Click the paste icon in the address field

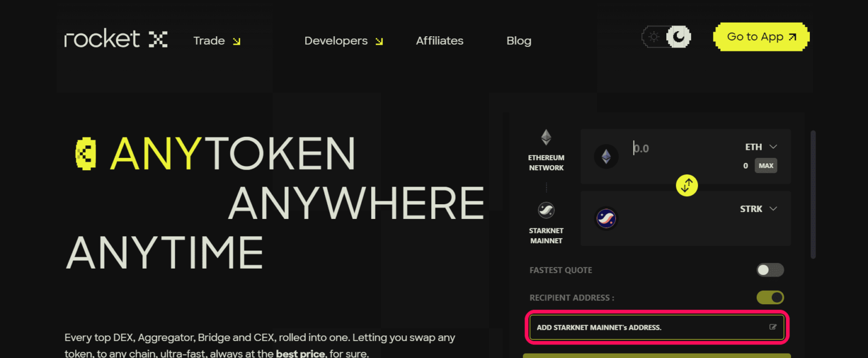click(x=772, y=327)
